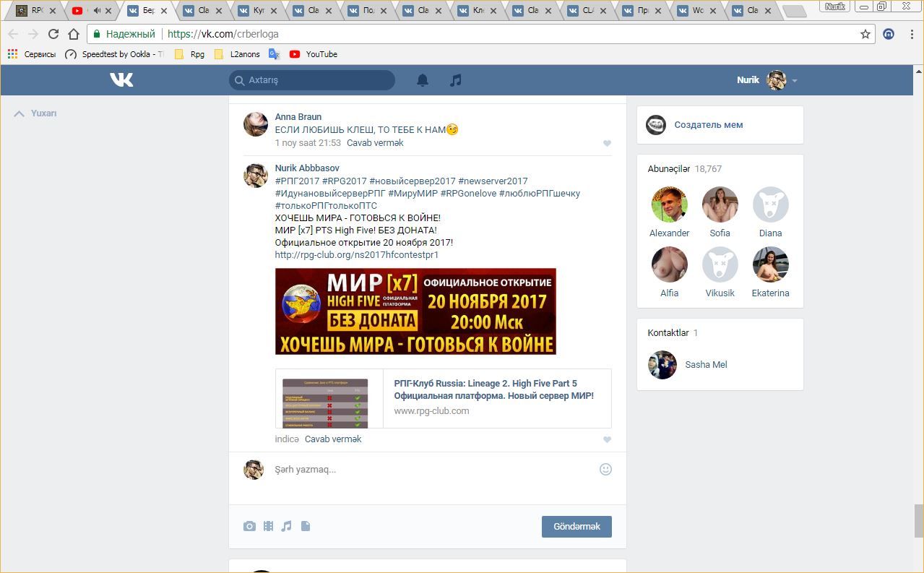Switch to the Wo browser tab

click(697, 11)
